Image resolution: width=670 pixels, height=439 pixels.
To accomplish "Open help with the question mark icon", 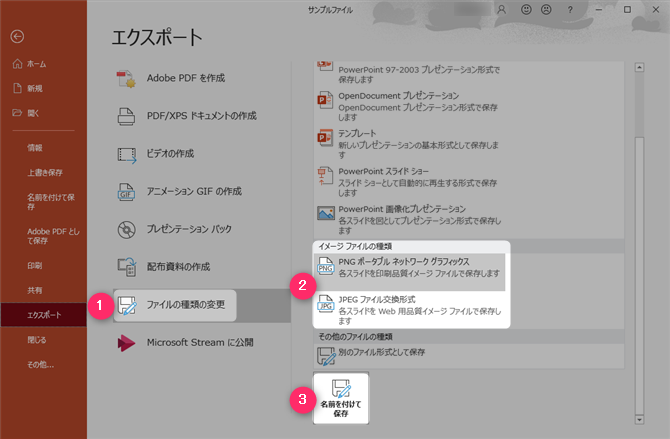I will coord(570,9).
